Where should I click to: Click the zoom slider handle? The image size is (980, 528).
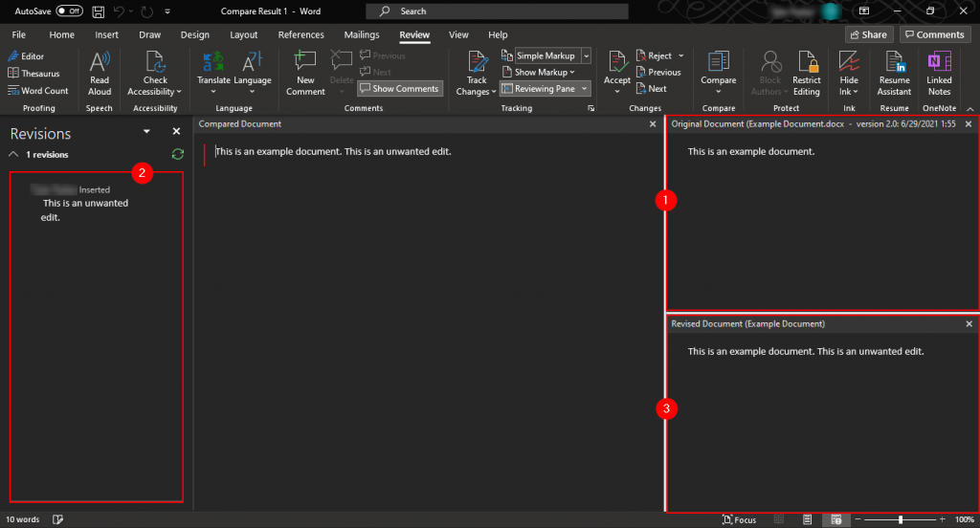(x=900, y=520)
